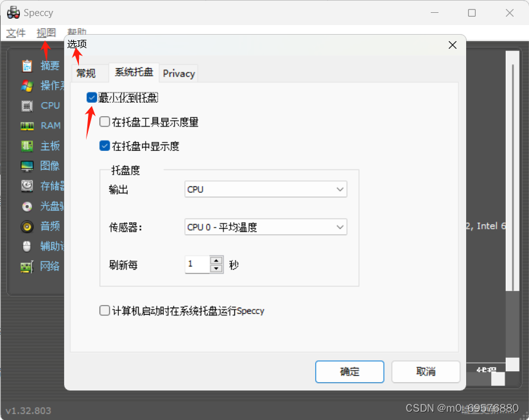
Task: Expand the 传感器 sensor dropdown
Action: [266, 227]
